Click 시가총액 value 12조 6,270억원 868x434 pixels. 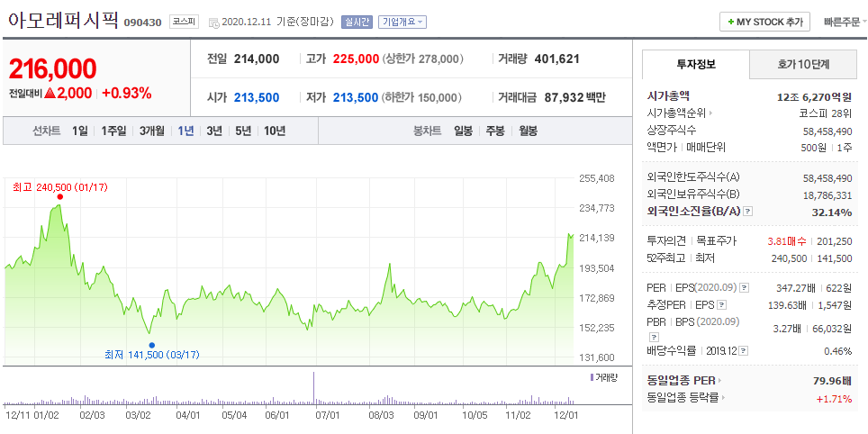(x=814, y=97)
